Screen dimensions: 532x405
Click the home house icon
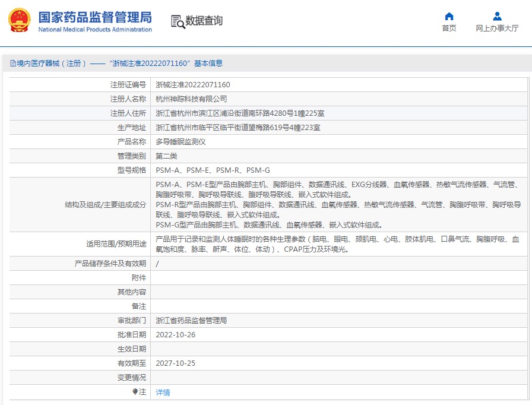[449, 16]
